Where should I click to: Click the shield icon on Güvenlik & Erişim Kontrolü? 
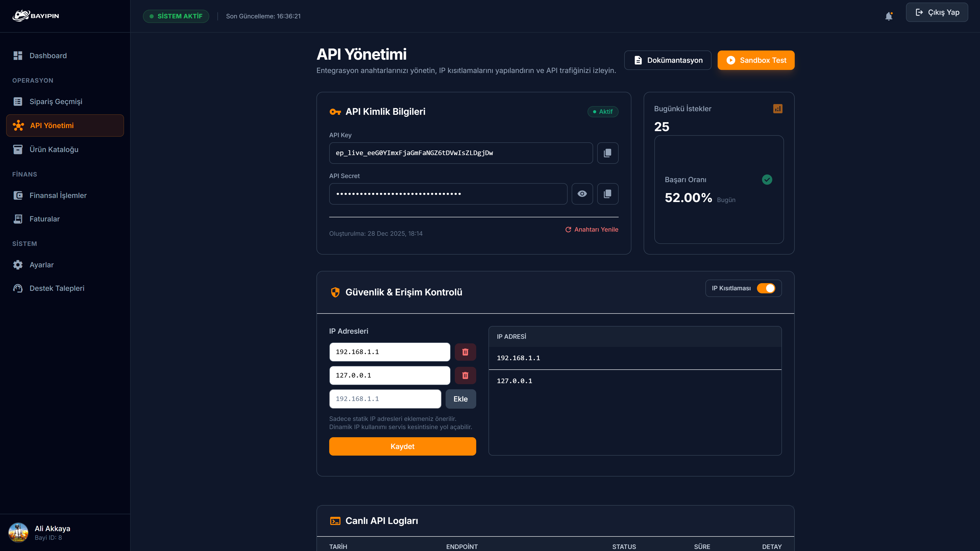point(335,292)
